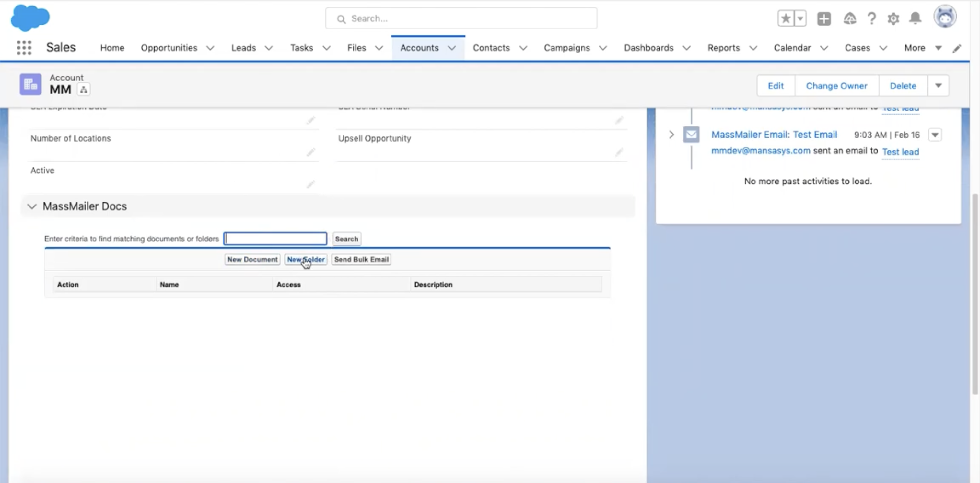Switch to the Tasks tab
The width and height of the screenshot is (980, 483).
pos(301,48)
